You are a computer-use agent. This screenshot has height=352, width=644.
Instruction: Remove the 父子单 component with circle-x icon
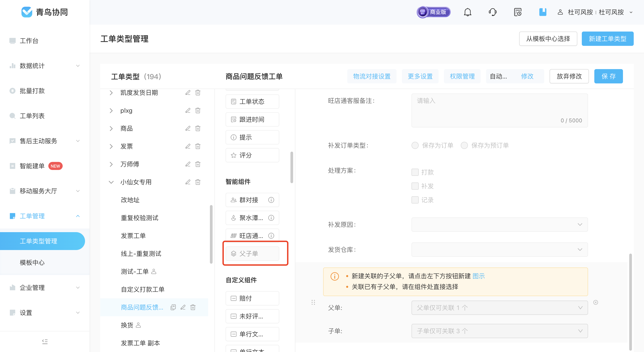(x=596, y=302)
